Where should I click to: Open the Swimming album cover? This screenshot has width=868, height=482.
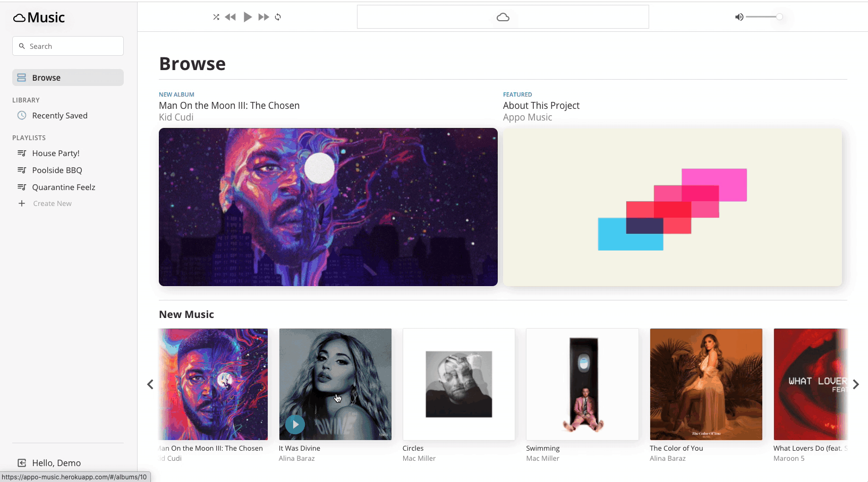(582, 384)
